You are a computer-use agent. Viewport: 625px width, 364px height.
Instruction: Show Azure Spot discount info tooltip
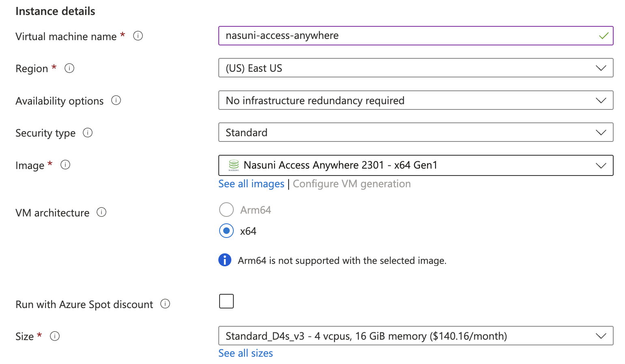(165, 304)
